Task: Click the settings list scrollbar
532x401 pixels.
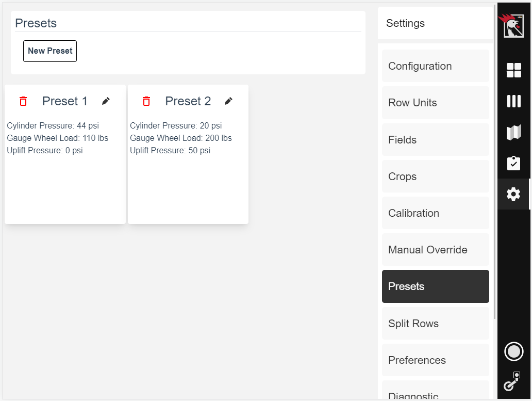Action: [495, 162]
